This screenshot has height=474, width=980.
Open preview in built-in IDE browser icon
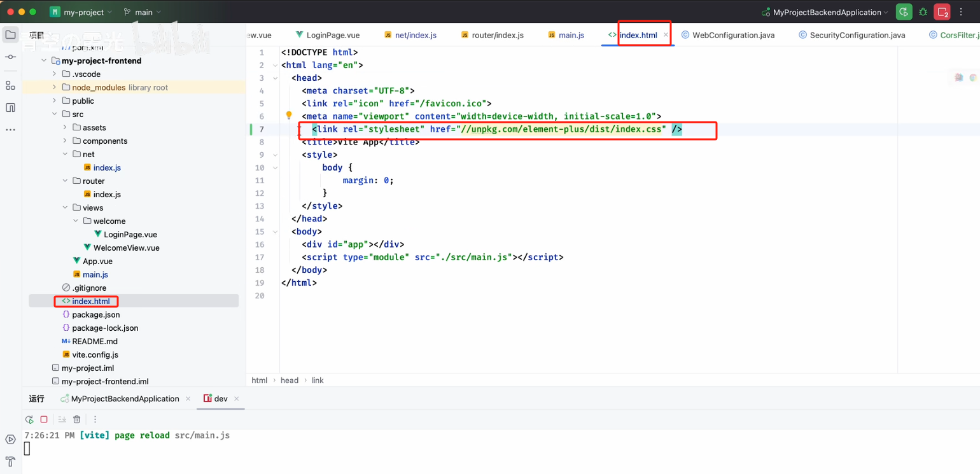959,78
